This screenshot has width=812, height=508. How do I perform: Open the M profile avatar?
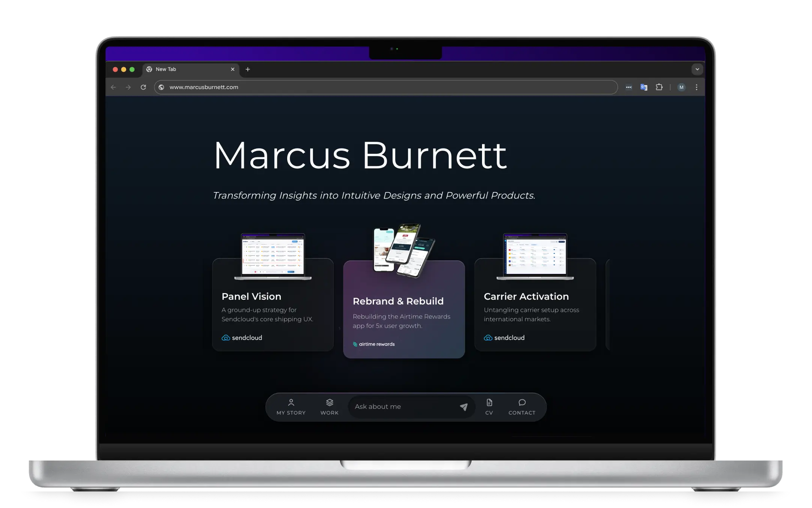681,87
